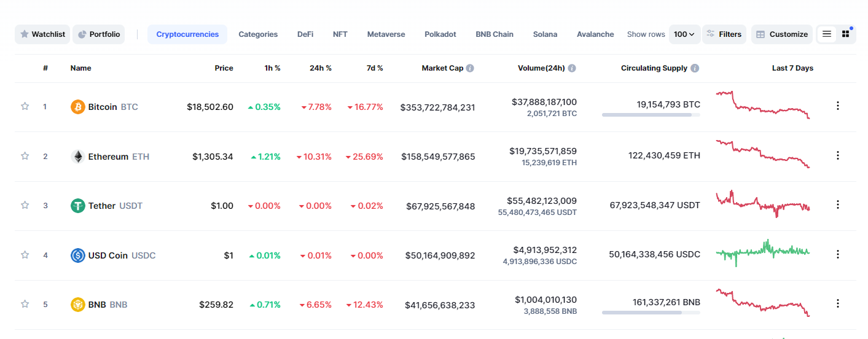Sort by Market Cap column header
The image size is (868, 339).
tap(442, 68)
